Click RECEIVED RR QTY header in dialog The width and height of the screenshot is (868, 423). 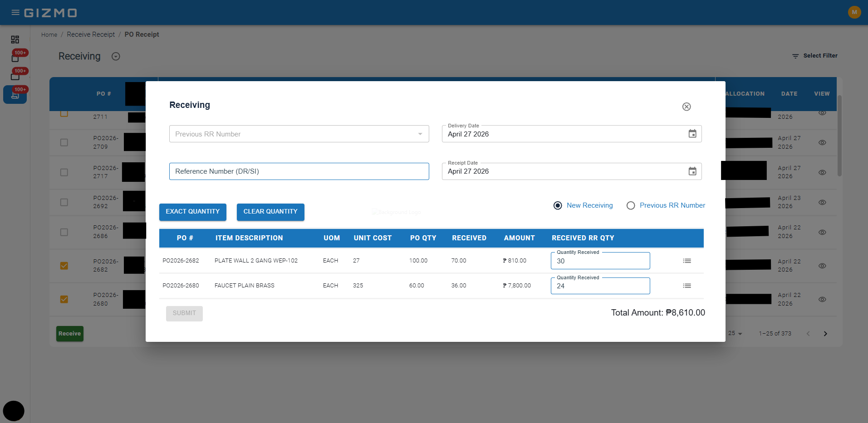click(x=583, y=238)
